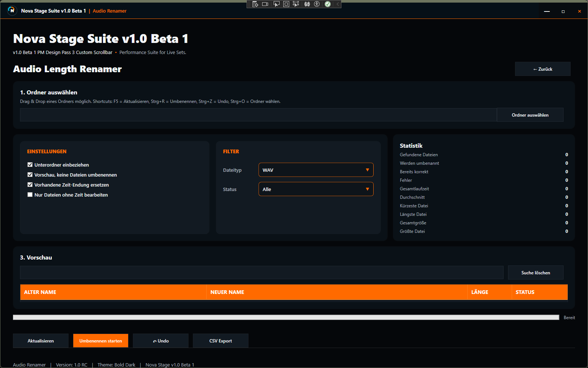Toggle display layout adorners square icon

pyautogui.click(x=286, y=4)
